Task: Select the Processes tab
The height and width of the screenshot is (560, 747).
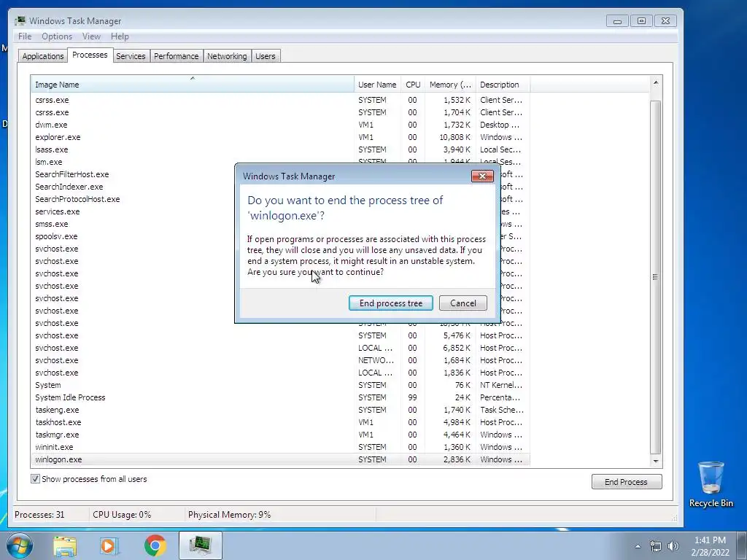Action: click(90, 55)
